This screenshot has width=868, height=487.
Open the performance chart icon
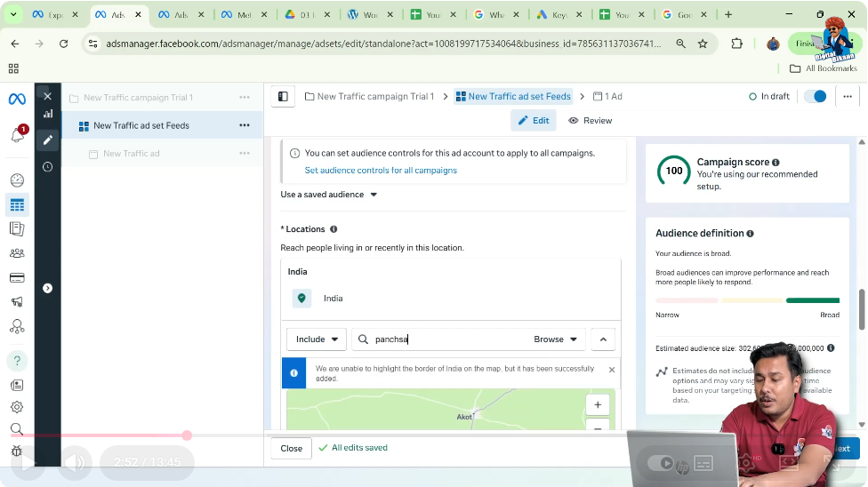(x=48, y=114)
